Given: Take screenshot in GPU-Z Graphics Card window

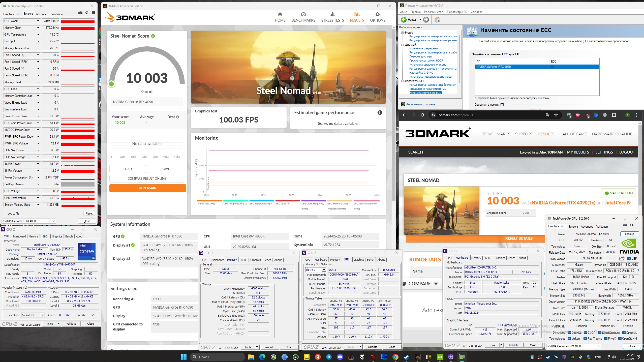Looking at the screenshot, I should pos(625,225).
